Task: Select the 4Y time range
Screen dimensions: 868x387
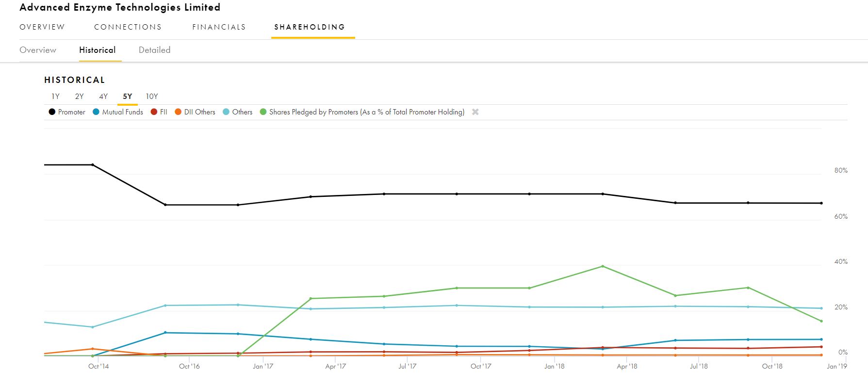Action: coord(103,97)
